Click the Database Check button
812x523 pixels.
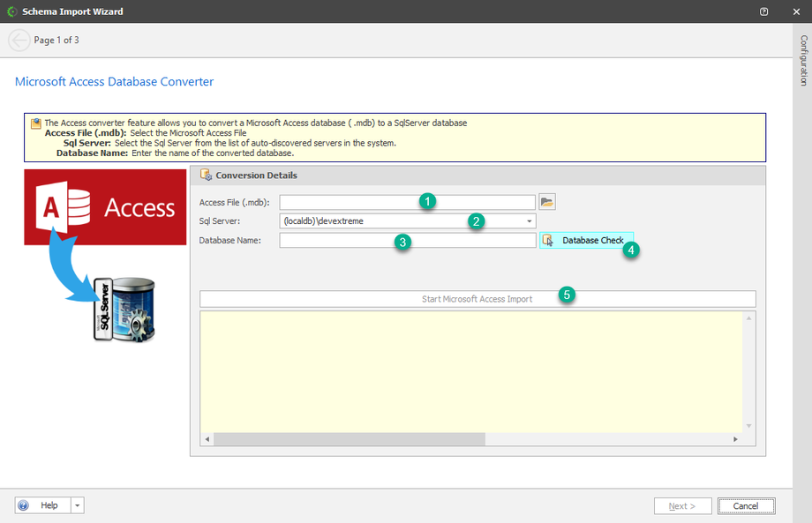586,241
